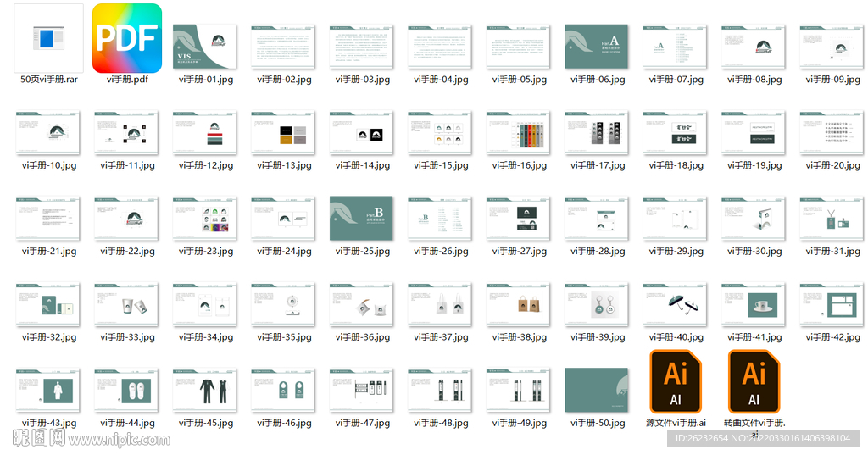Screen dimensions: 868x455
Task: Click the file name vi手册-04.jpg
Action: [441, 79]
